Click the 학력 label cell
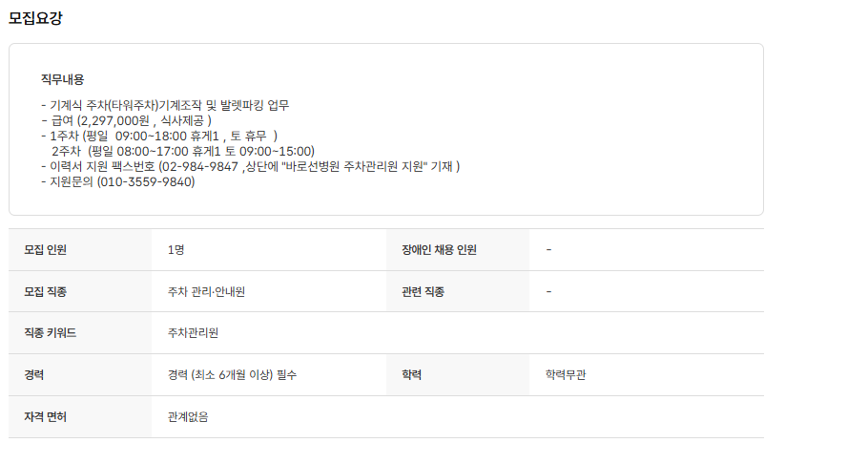Viewport: 868px width, 464px height. 411,375
